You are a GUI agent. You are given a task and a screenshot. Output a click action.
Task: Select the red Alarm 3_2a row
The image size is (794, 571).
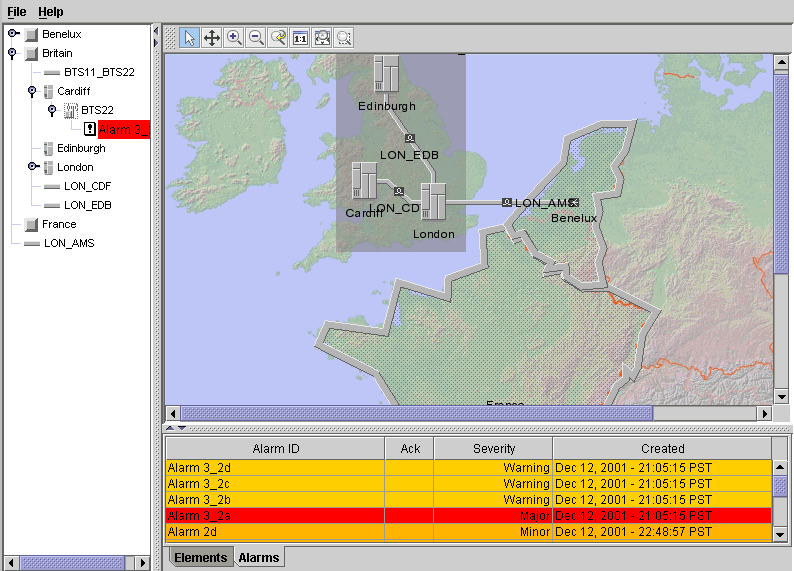[468, 515]
